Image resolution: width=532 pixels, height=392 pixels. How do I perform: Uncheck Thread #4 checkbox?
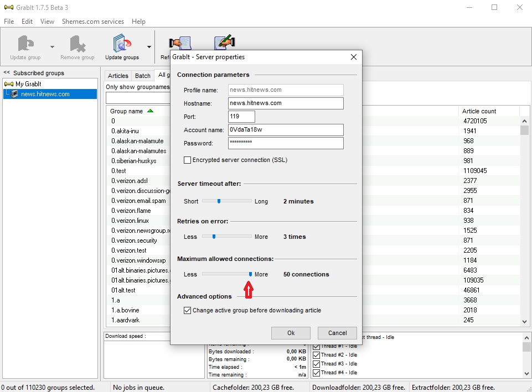click(x=316, y=373)
